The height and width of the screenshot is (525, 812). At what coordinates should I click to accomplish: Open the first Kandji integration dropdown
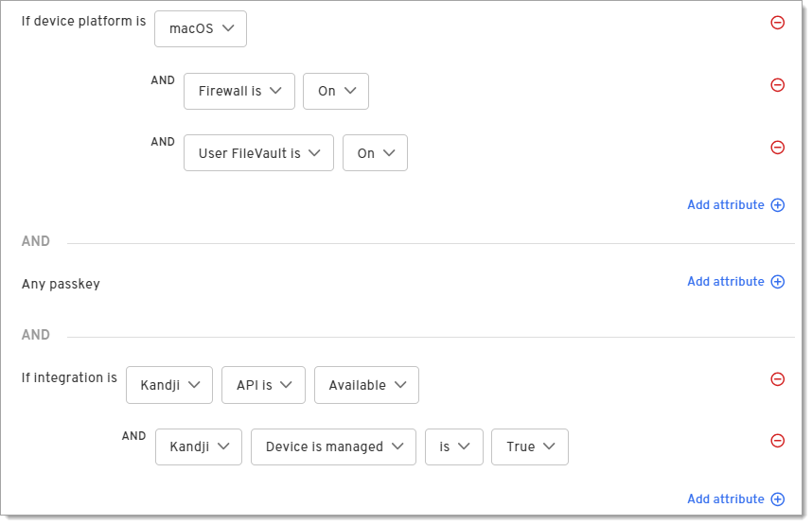coord(169,385)
